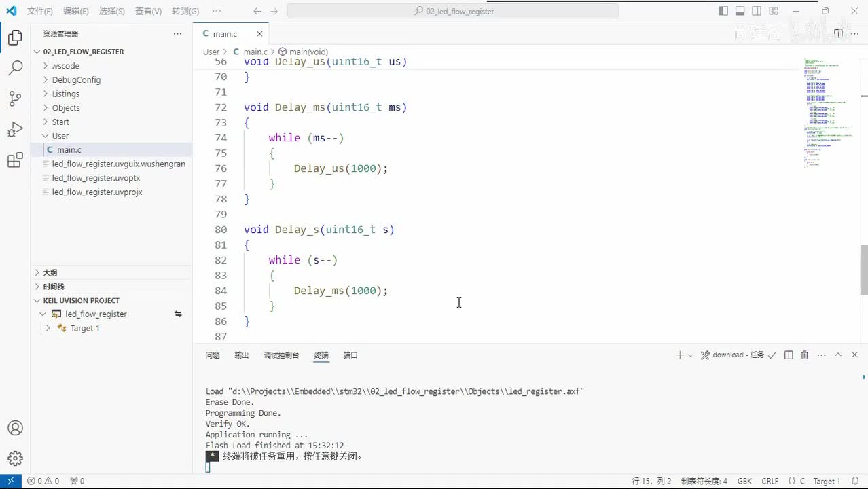Open the resource manager more actions ellipsis
This screenshot has height=489, width=868.
pos(177,33)
